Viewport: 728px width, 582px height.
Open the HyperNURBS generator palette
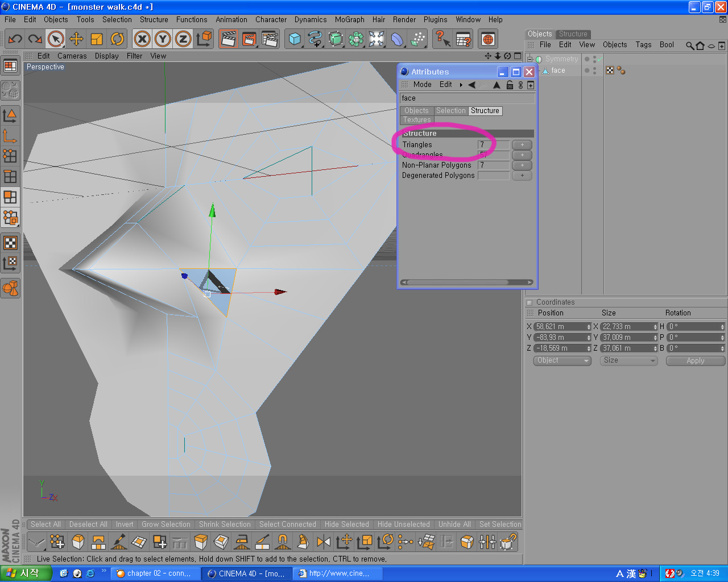[x=336, y=39]
